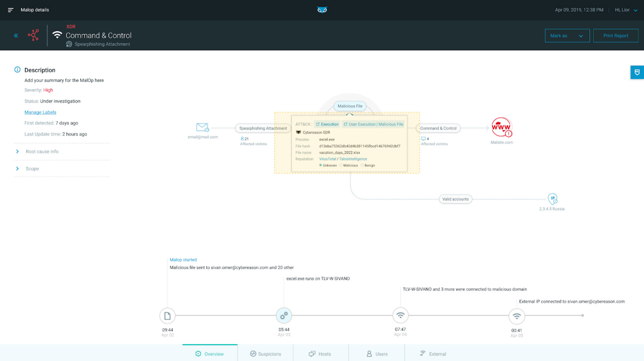Click the Wi-Fi marker at 07:47 on timeline

coord(400,315)
